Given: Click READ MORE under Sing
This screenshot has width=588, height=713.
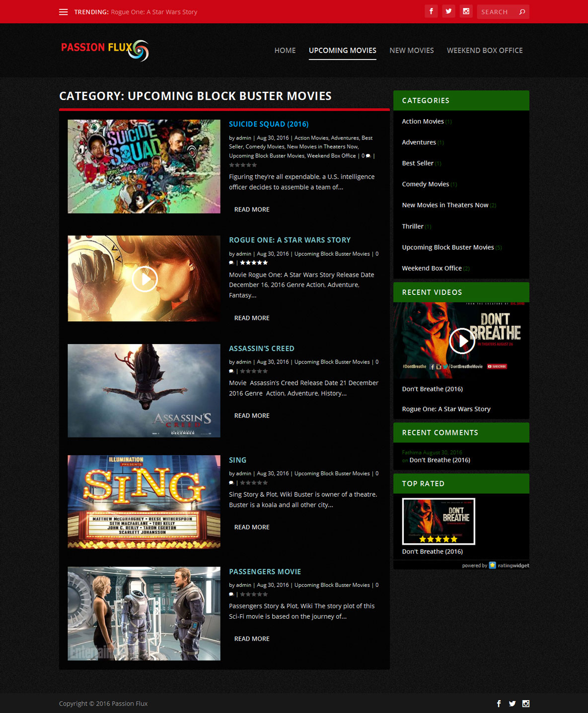Looking at the screenshot, I should coord(252,527).
